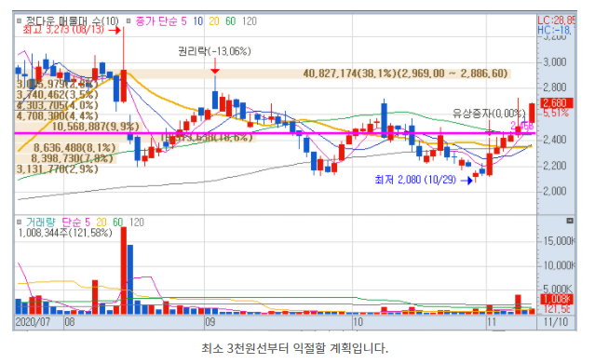Viewport: 595px width, 364px height.
Task: Click the volume panel's 60-day average label
Action: click(x=117, y=222)
